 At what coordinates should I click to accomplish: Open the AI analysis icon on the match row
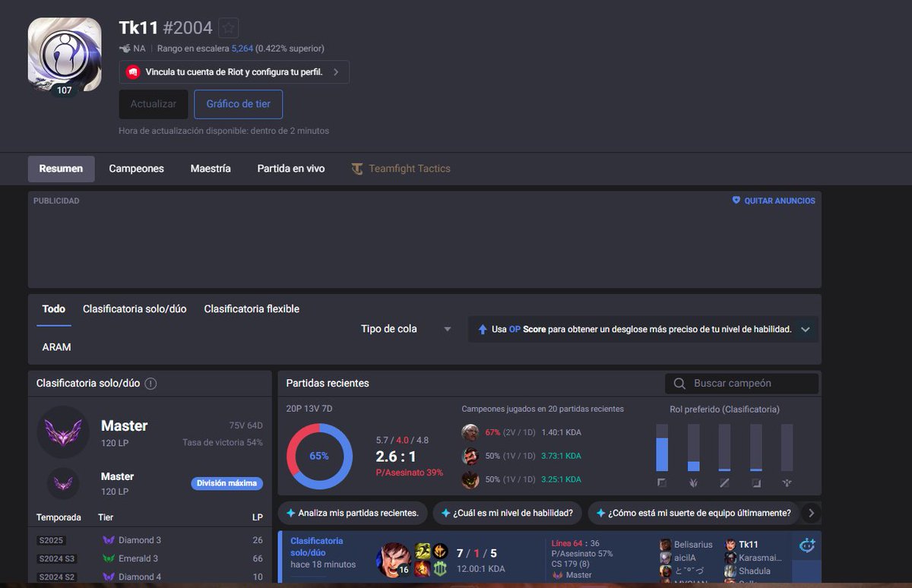tap(807, 545)
